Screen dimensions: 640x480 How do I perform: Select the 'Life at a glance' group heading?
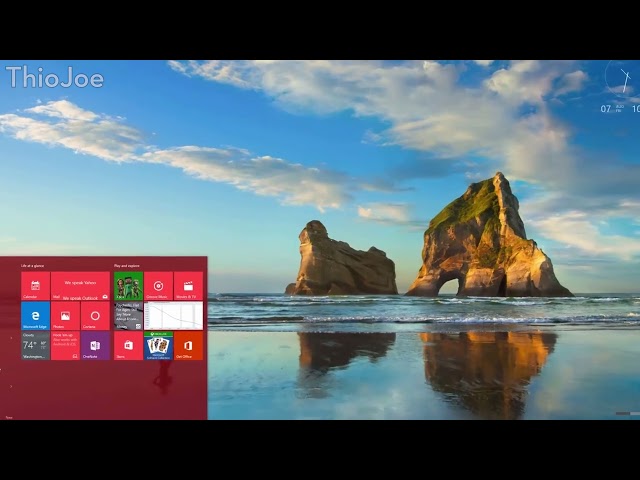33,266
